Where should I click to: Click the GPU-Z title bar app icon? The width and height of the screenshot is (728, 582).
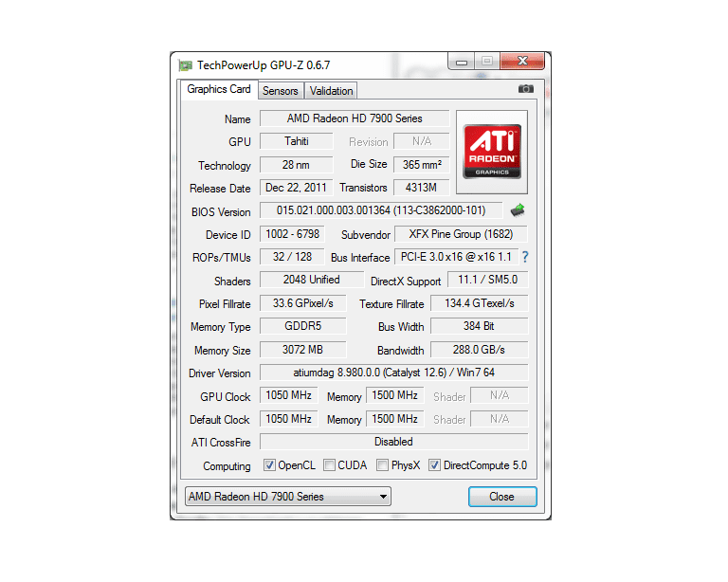185,65
